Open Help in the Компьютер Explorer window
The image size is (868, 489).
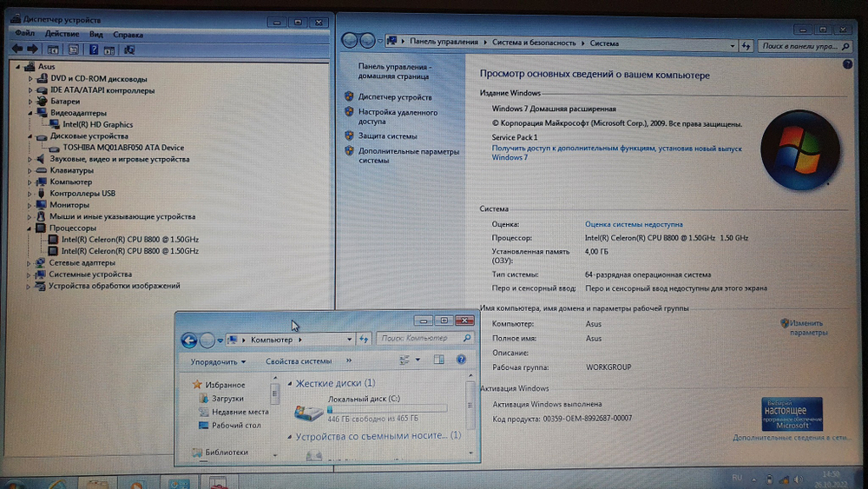pyautogui.click(x=461, y=360)
